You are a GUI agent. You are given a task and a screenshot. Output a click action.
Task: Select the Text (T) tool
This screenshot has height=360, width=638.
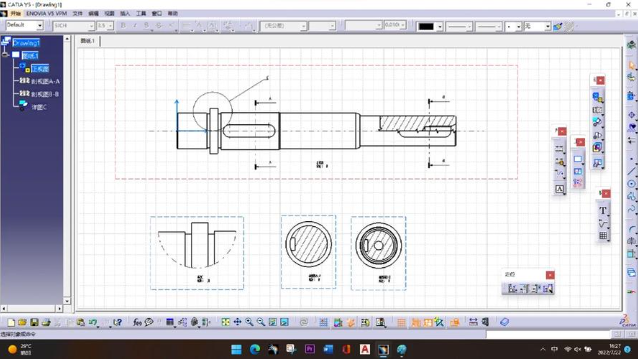(603, 210)
